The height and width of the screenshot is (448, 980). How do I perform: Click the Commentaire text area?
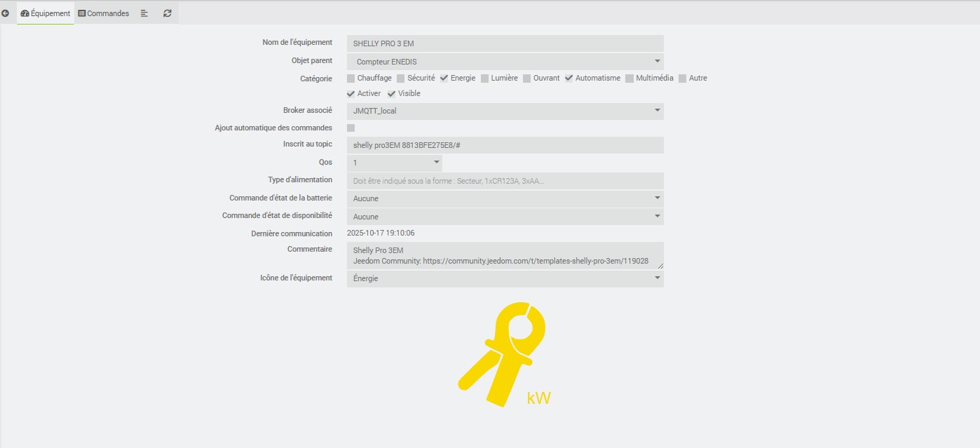[x=505, y=256]
